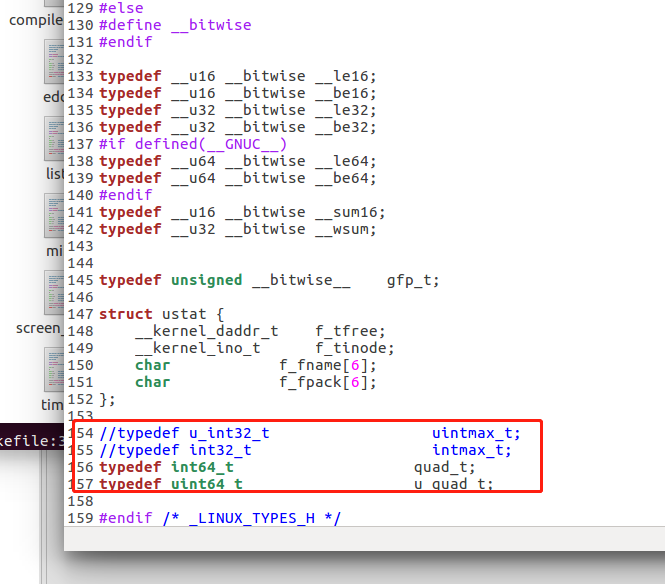Click 'uint64_t' type on line 157
The width and height of the screenshot is (665, 584).
pyautogui.click(x=207, y=483)
